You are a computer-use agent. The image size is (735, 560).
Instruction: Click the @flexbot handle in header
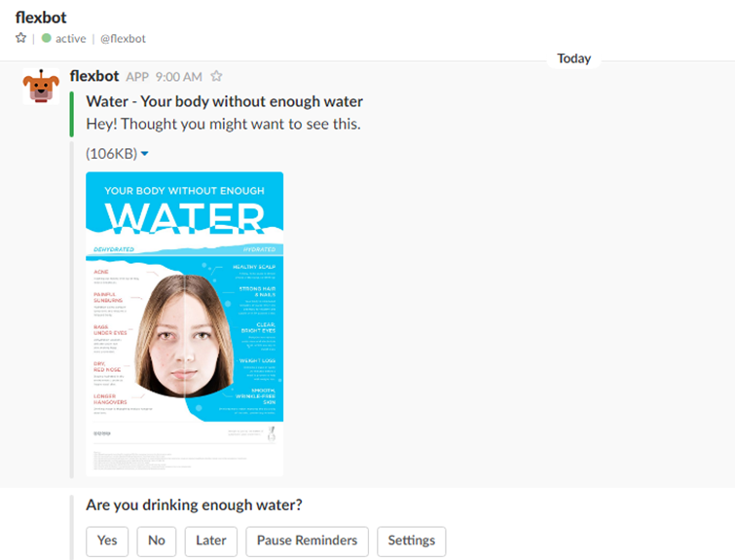point(123,38)
